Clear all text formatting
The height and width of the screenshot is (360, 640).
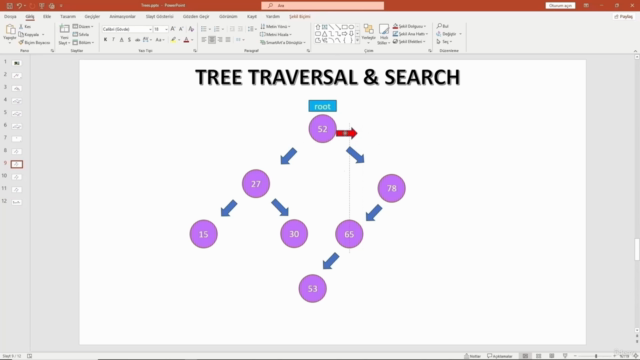191,29
